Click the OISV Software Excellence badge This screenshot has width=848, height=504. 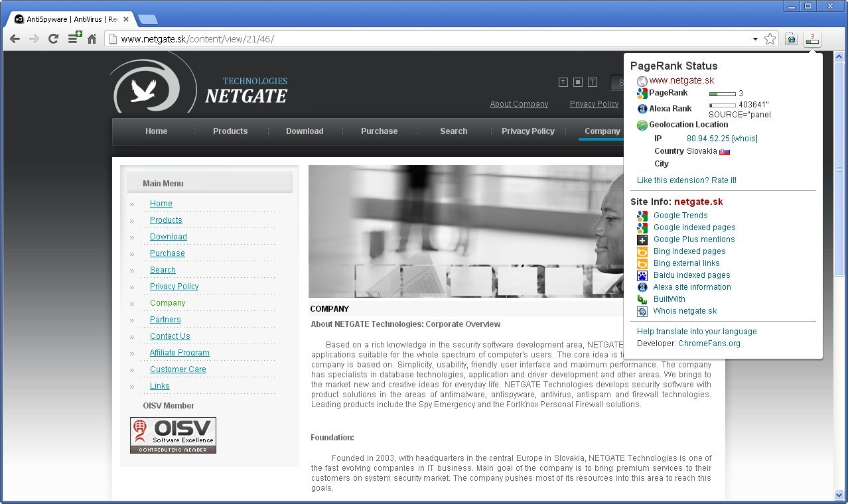coord(173,435)
